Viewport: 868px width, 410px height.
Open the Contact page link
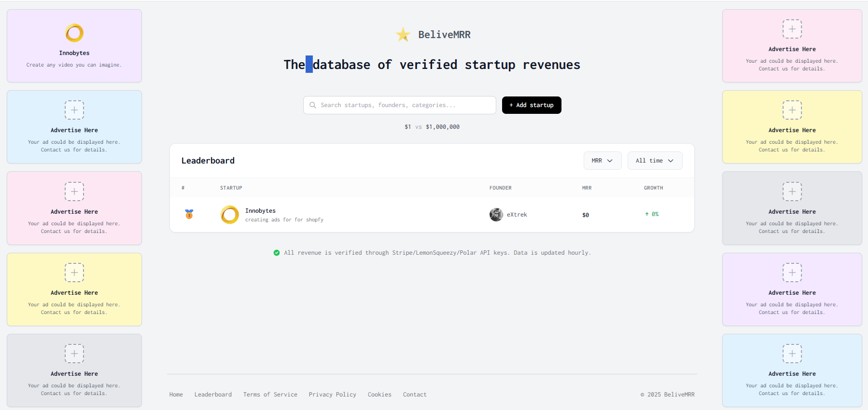[x=414, y=394]
